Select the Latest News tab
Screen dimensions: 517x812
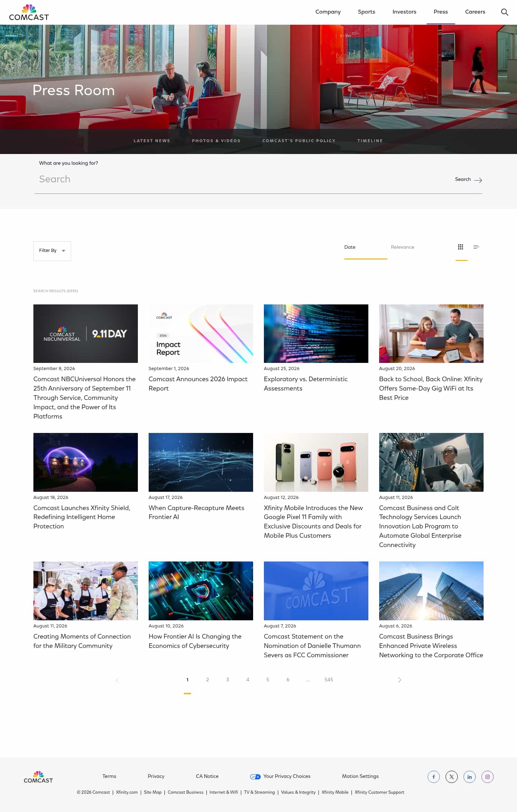pos(152,141)
